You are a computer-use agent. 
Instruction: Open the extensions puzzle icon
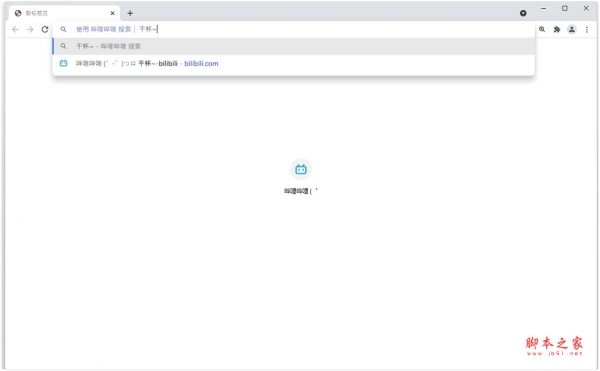[x=557, y=29]
